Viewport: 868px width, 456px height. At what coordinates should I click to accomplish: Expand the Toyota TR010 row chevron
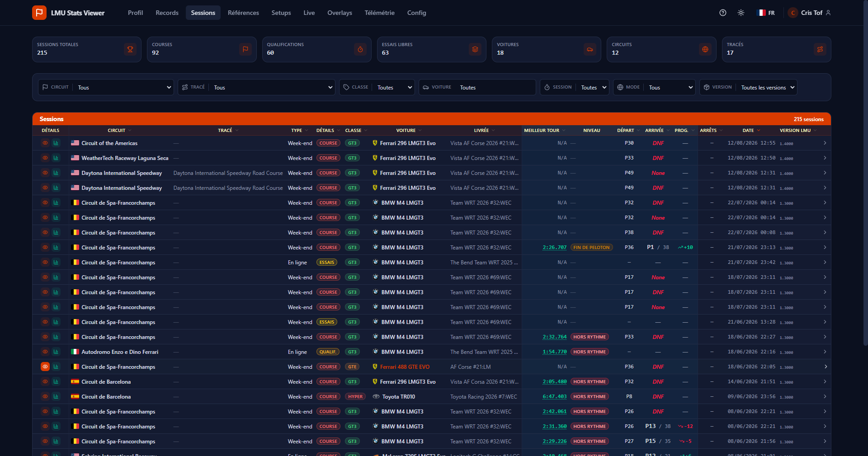[825, 396]
